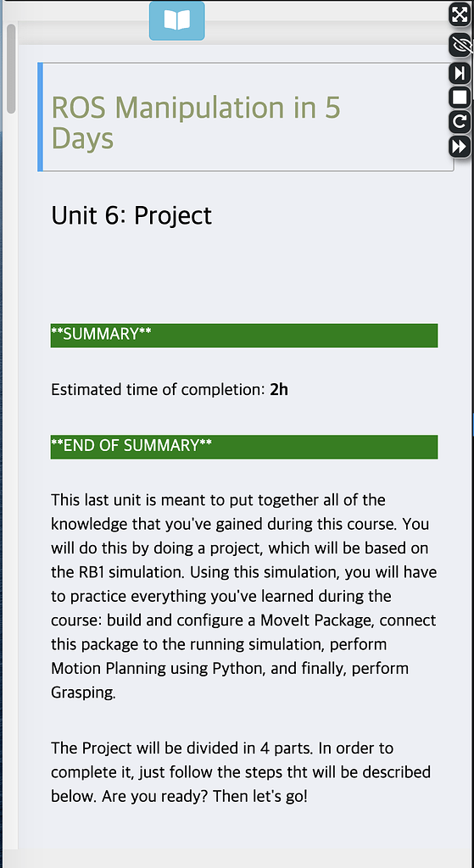Open the blue book notebook icon
Image resolution: width=474 pixels, height=868 pixels.
point(176,20)
